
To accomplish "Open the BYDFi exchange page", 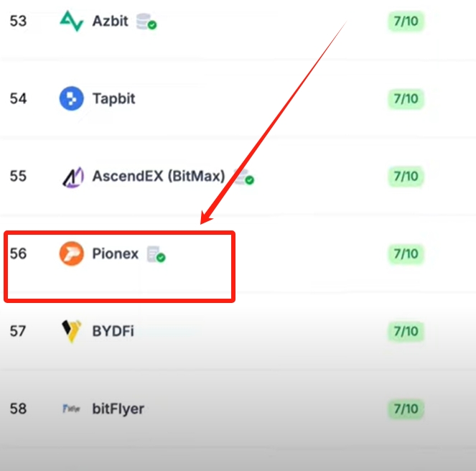I will tap(113, 331).
